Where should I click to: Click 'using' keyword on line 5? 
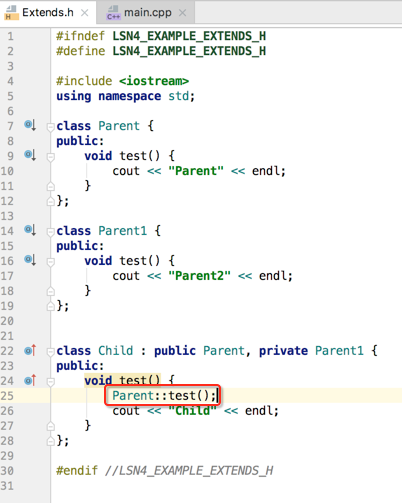(x=73, y=96)
